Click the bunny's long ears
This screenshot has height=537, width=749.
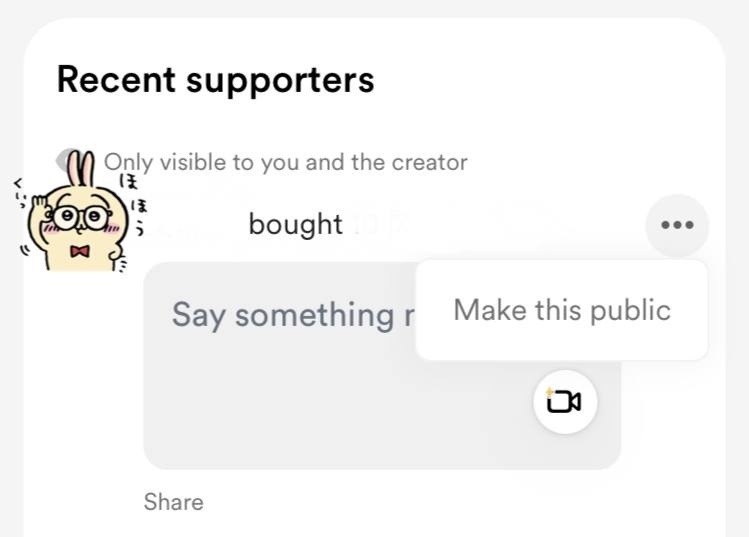coord(80,168)
